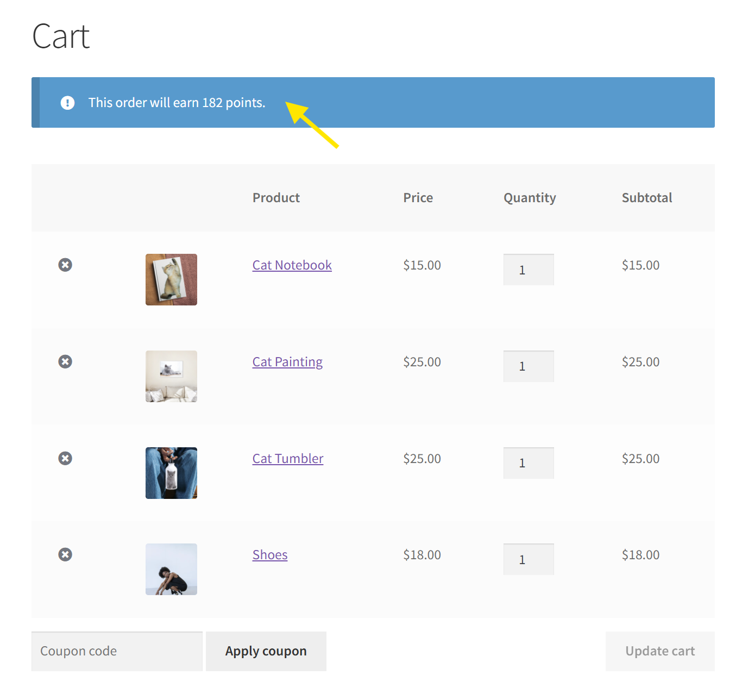
Task: Go to the Cat Tumbler product page
Action: tap(288, 459)
